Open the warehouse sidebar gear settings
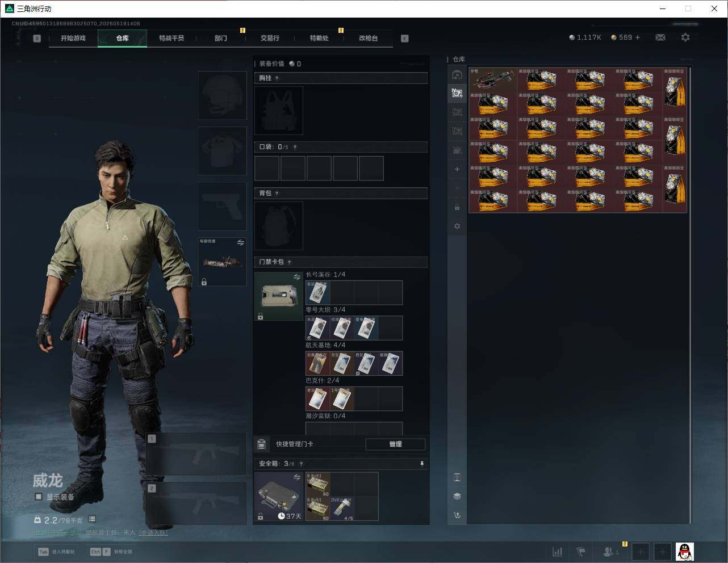The width and height of the screenshot is (728, 563). click(x=457, y=226)
